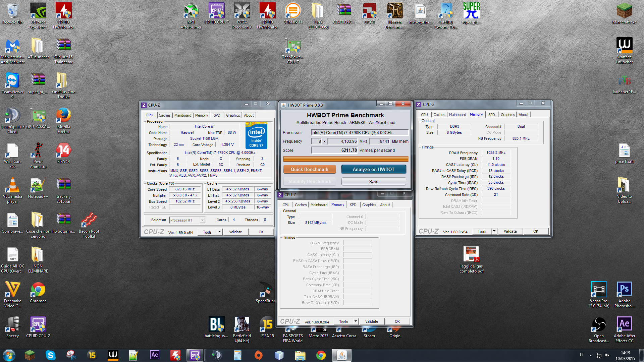This screenshot has height=362, width=644.
Task: Click the Core Voltage value 1.394 V
Action: click(227, 145)
